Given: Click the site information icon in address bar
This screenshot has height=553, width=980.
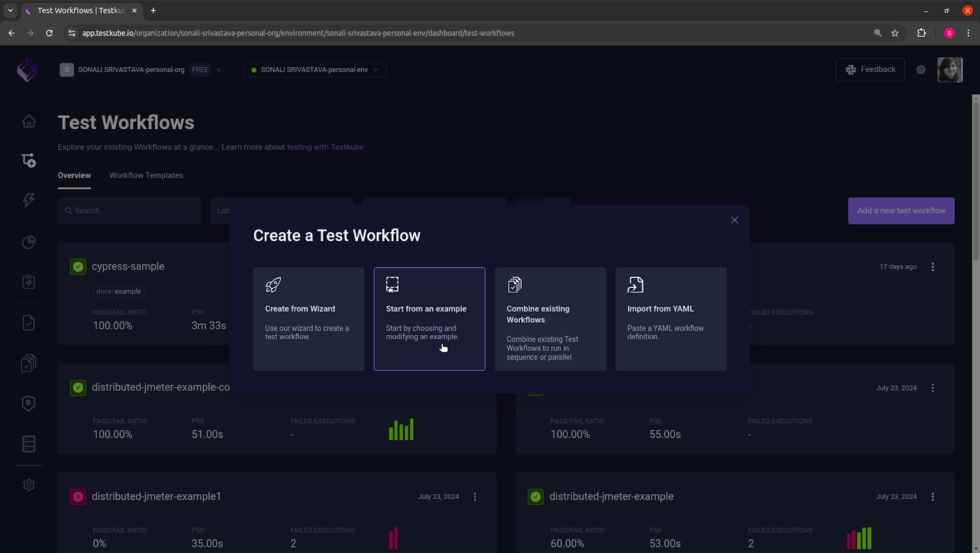Looking at the screenshot, I should pos(72,33).
